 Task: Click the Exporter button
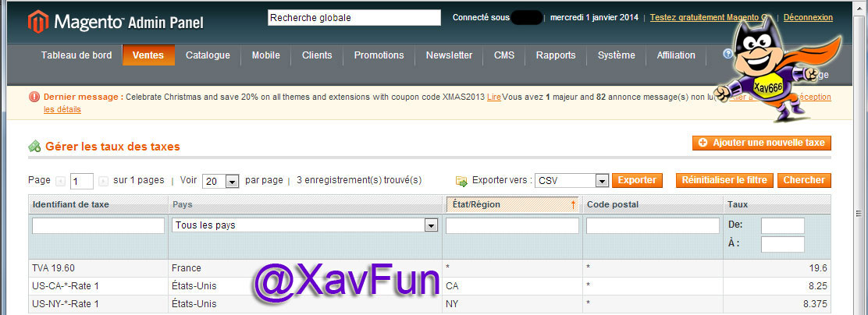point(637,180)
